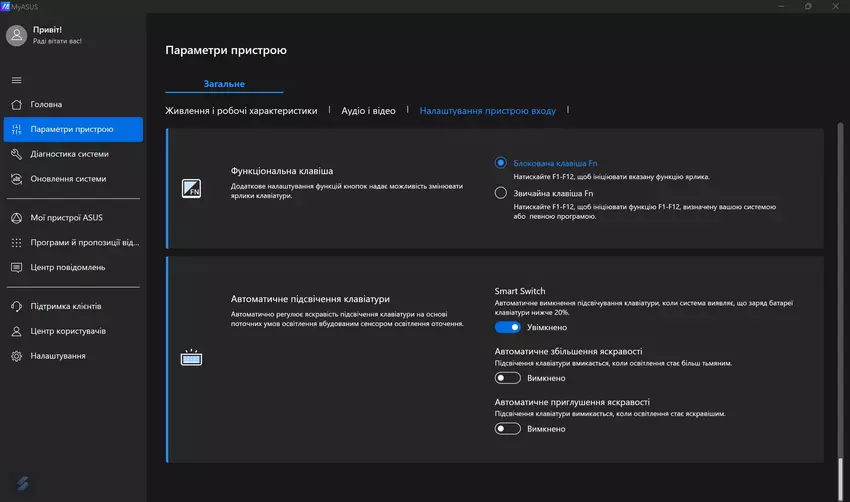Open the Аудіо і відео tab
The image size is (850, 502).
click(368, 111)
